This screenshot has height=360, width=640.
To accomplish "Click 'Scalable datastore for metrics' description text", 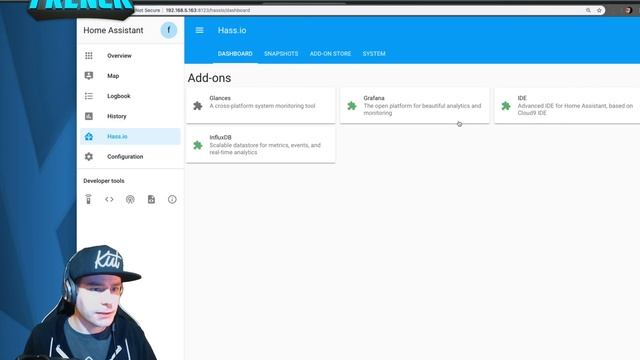I will tap(265, 149).
